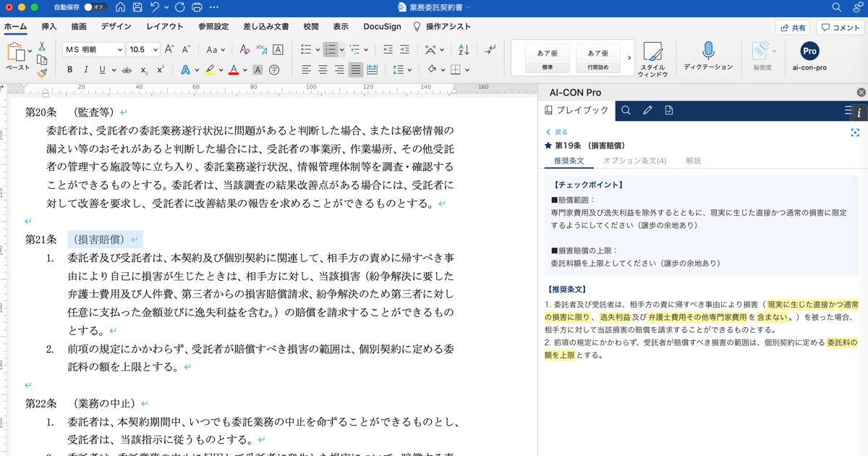Viewport: 868px width, 456px height.
Task: Open the DocuSign tab
Action: 382,27
